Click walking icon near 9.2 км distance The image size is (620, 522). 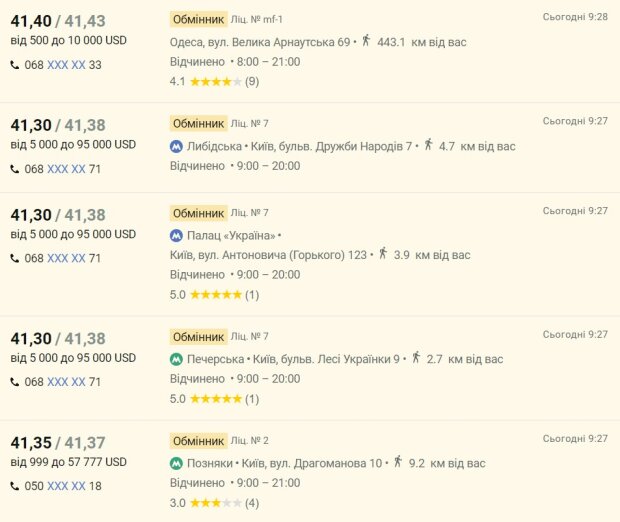(398, 462)
